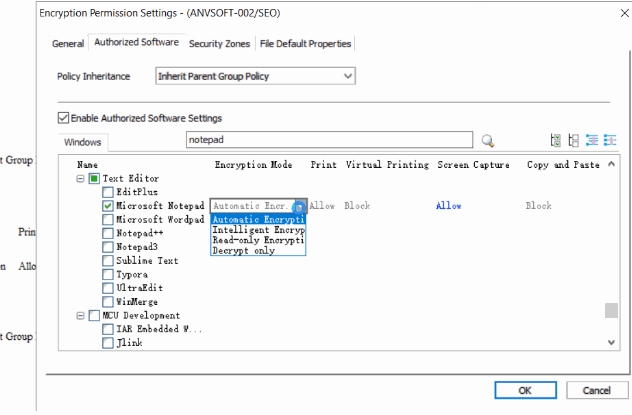Click the magnifier search icon
Image resolution: width=632 pixels, height=415 pixels.
(488, 141)
